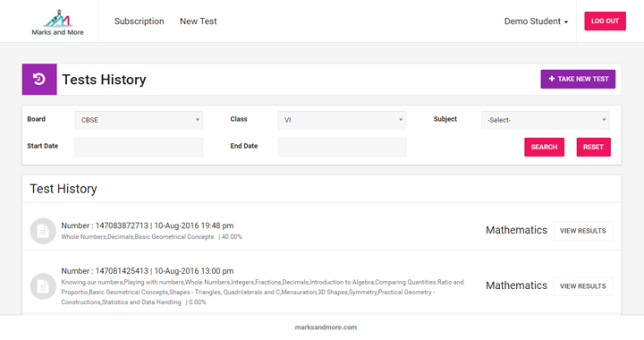Open the New Test menu item
The image size is (644, 340).
pos(199,21)
